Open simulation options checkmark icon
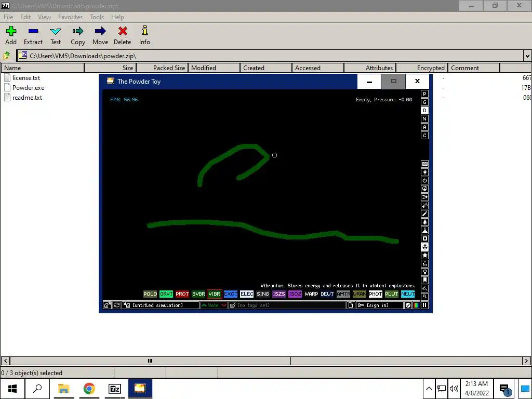 pos(408,305)
